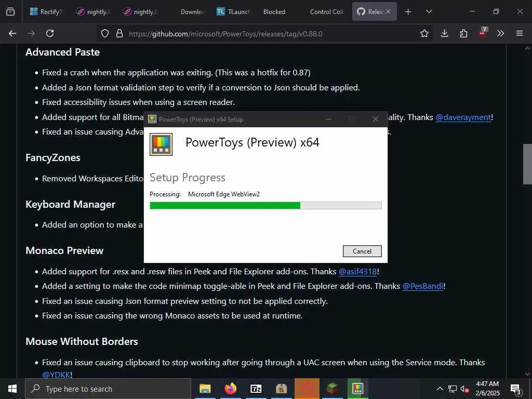532x399 pixels.
Task: Cancel the PowerToys setup
Action: click(x=362, y=251)
